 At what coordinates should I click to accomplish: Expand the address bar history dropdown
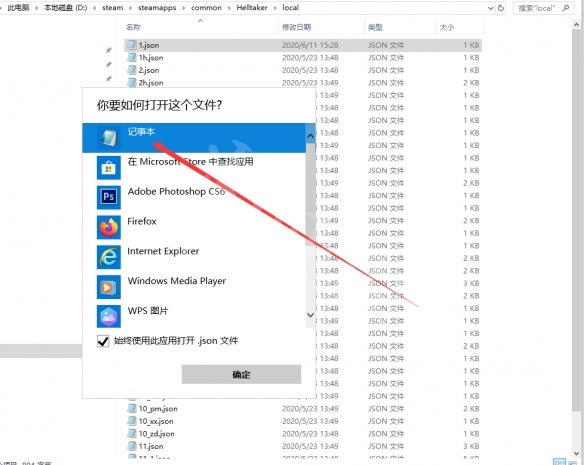click(x=491, y=8)
